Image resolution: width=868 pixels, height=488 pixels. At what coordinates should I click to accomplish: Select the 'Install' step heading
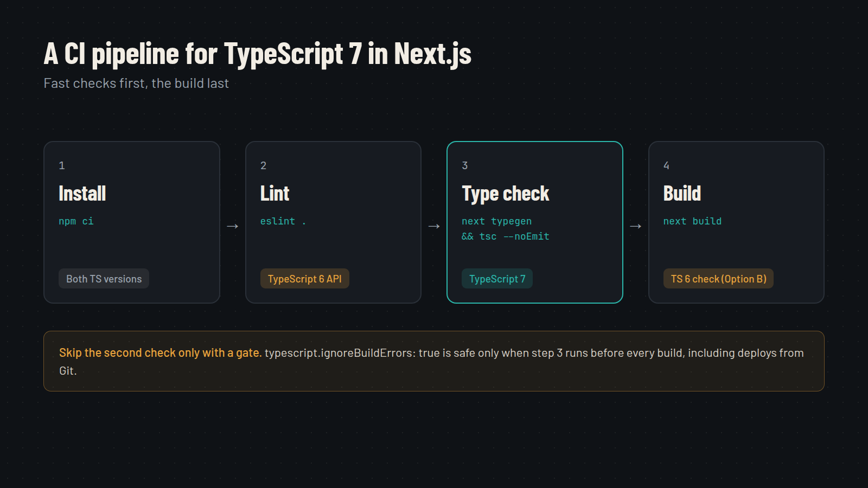82,194
